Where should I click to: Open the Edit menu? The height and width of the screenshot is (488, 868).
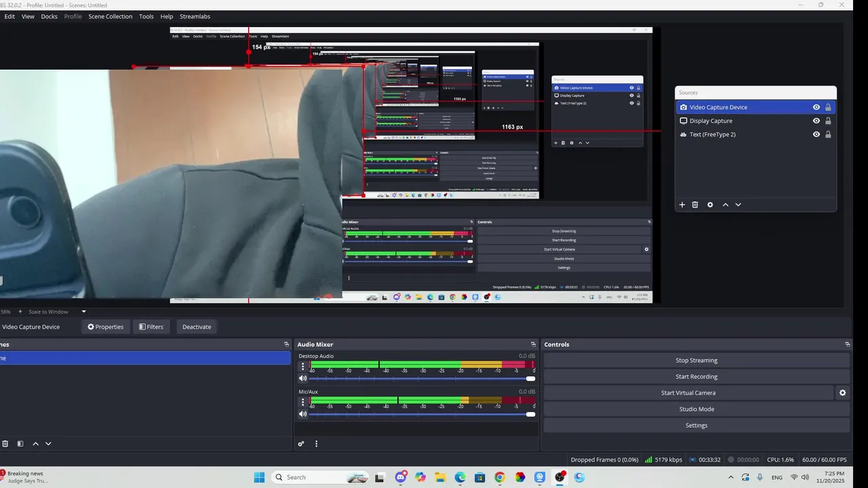coord(9,16)
